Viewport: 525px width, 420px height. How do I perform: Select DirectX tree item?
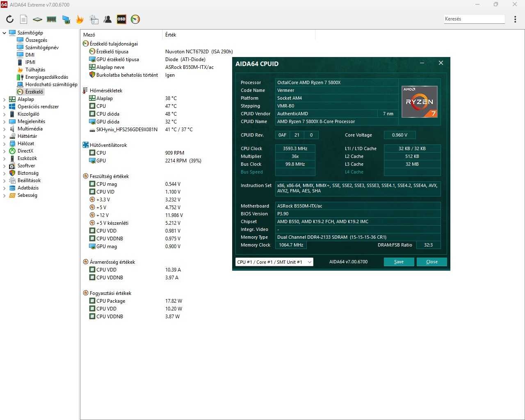tap(25, 151)
